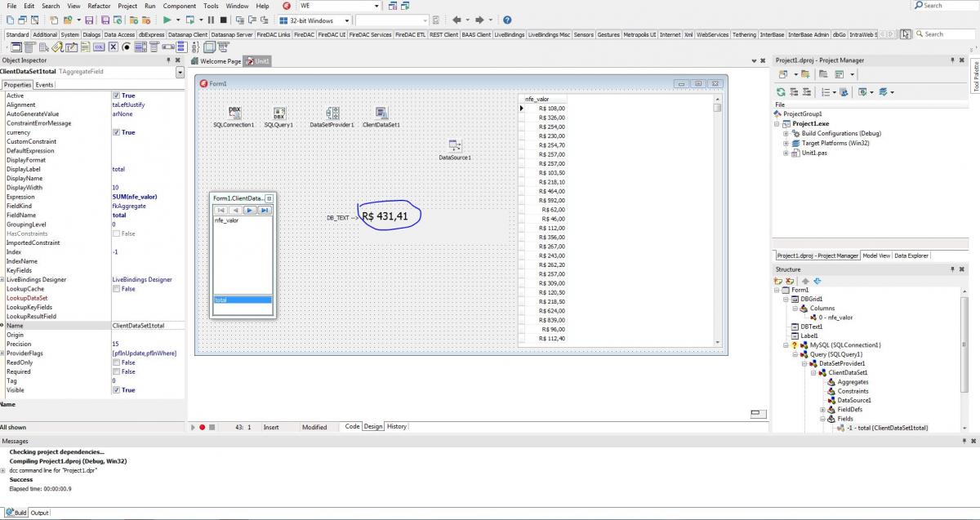Image resolution: width=980 pixels, height=520 pixels.
Task: Toggle the Required property checkbox
Action: pos(116,371)
